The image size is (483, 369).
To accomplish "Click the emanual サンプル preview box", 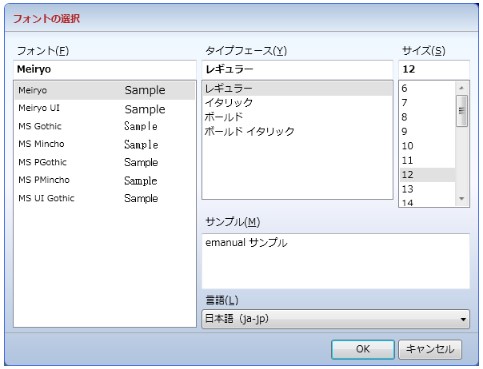I will (x=336, y=261).
